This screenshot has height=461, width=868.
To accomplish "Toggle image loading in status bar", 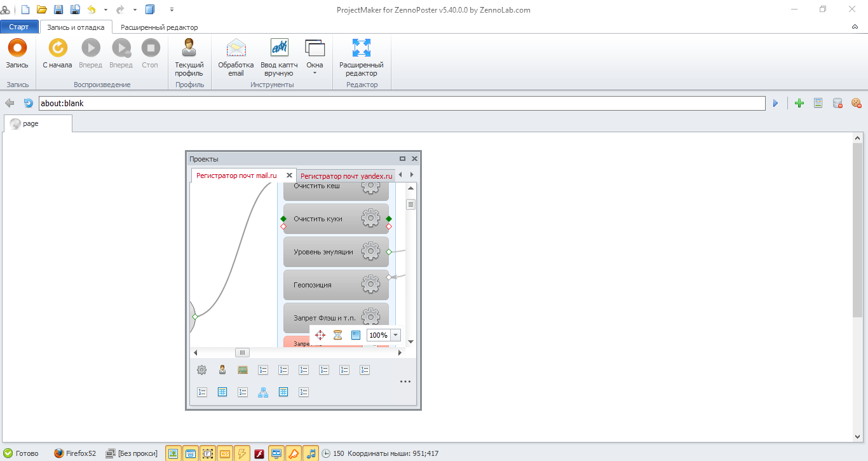I will tap(173, 453).
